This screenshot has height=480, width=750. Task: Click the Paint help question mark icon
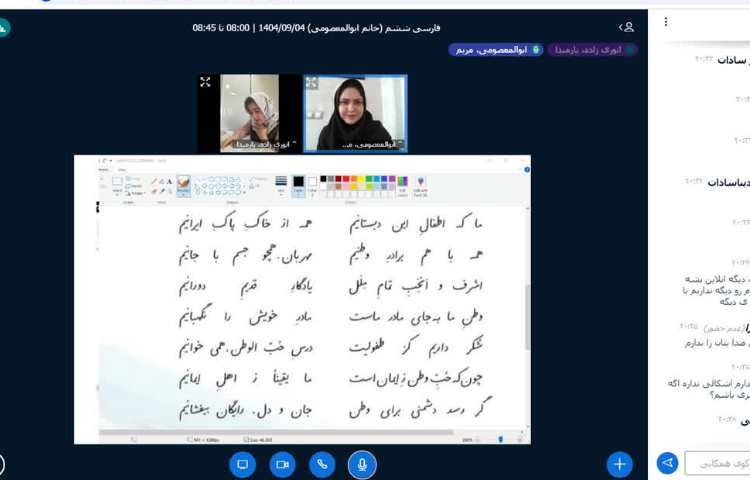click(527, 170)
